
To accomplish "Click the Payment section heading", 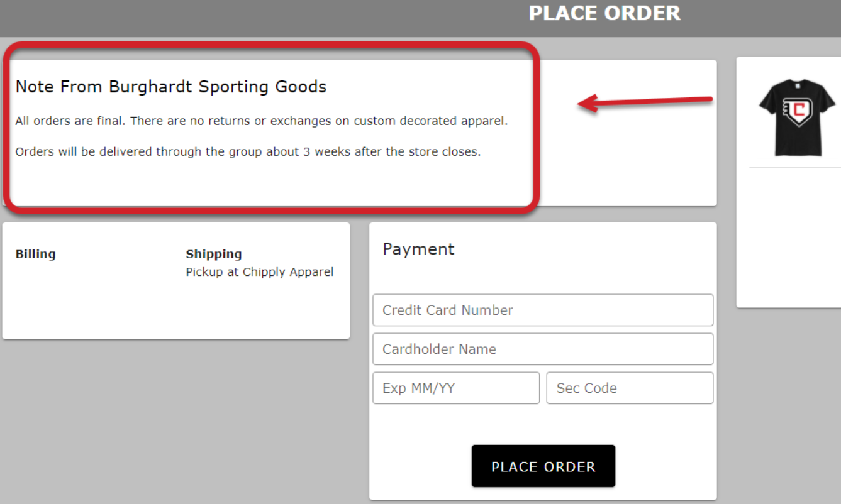I will tap(418, 249).
